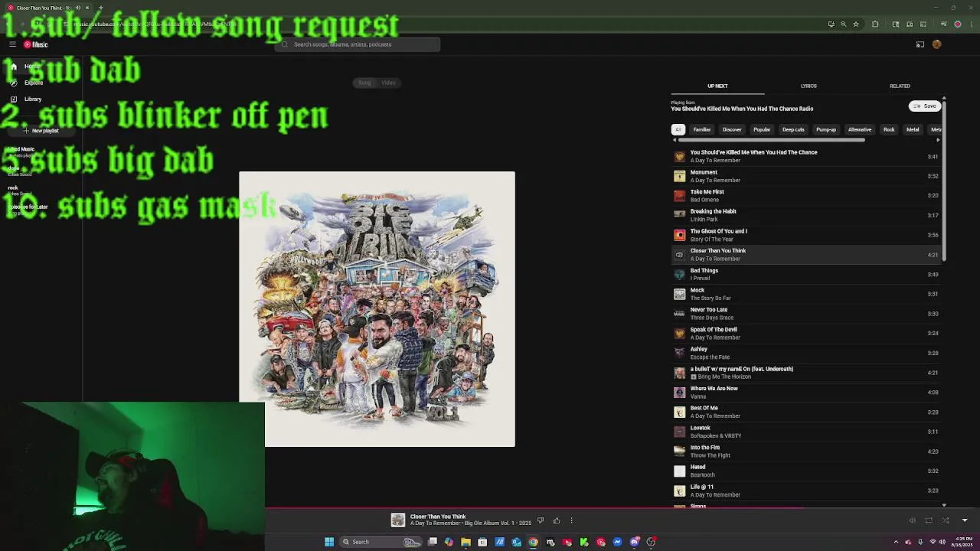980x551 pixels.
Task: Switch to the Lyrics tab
Action: pos(808,86)
